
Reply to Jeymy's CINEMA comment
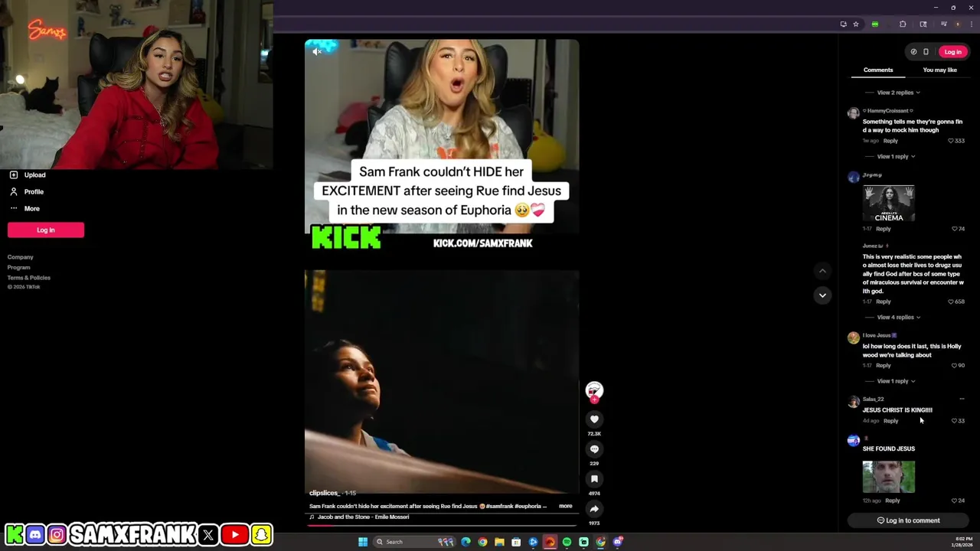tap(884, 229)
